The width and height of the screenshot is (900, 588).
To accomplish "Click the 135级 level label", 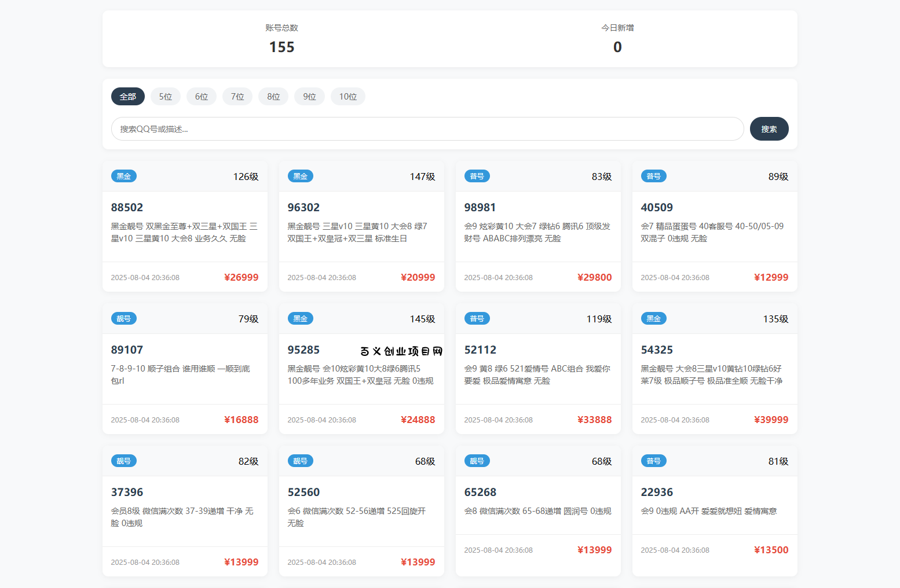I will (x=776, y=319).
